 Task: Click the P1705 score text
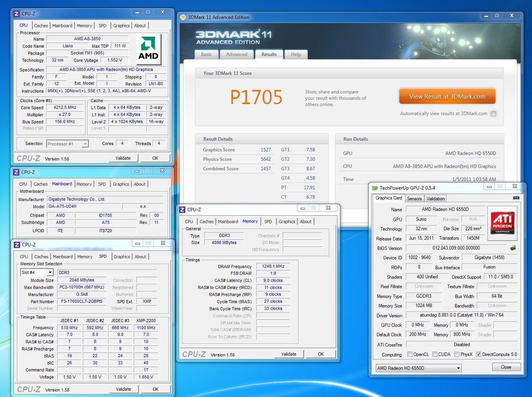point(256,97)
